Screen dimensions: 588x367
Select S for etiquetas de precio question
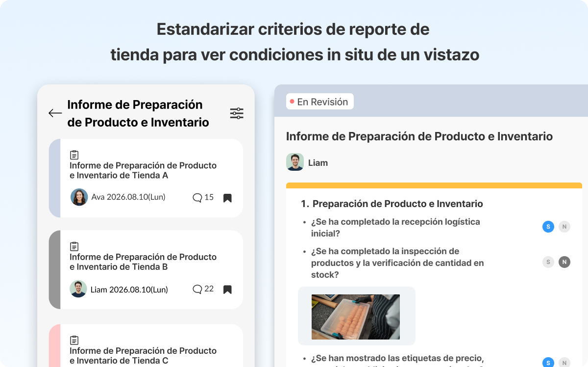click(x=548, y=362)
